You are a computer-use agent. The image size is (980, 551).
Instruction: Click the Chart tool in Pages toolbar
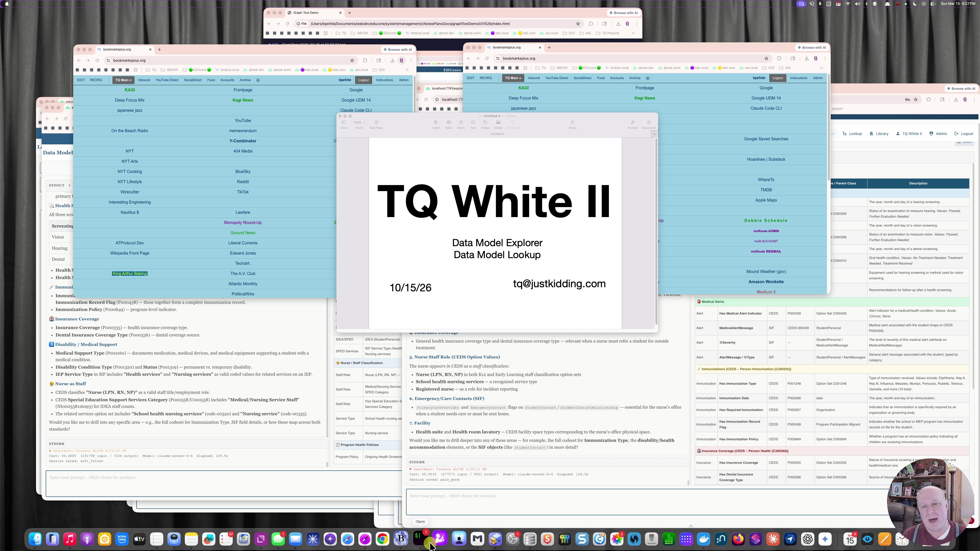tap(461, 124)
